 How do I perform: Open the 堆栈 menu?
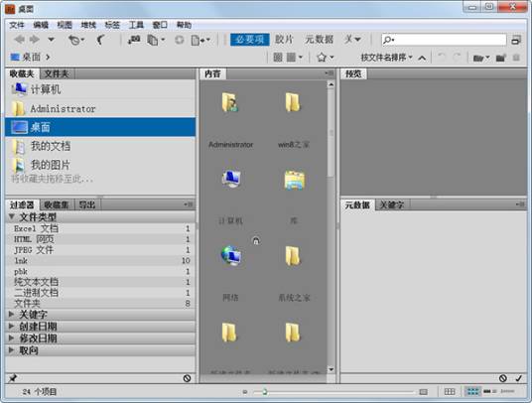(x=88, y=25)
